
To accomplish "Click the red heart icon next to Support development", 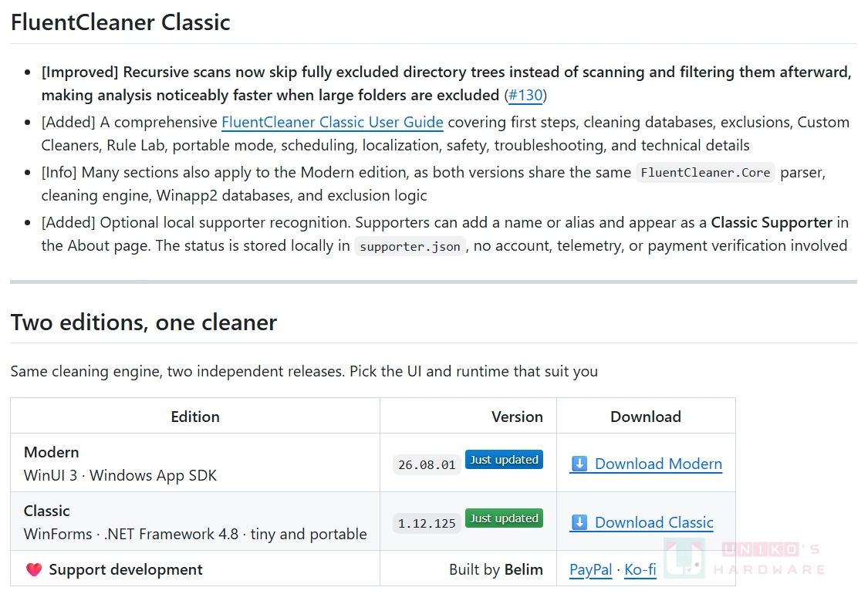I will (x=34, y=569).
